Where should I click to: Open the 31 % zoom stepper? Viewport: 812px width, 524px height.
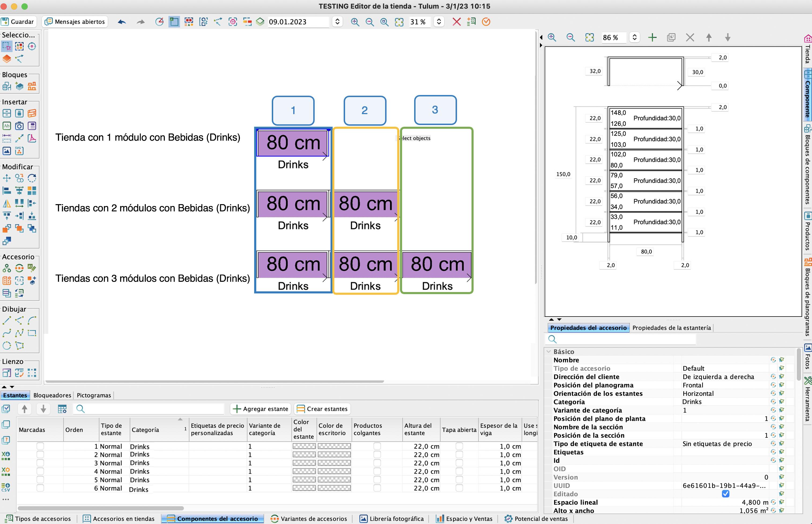pyautogui.click(x=439, y=22)
